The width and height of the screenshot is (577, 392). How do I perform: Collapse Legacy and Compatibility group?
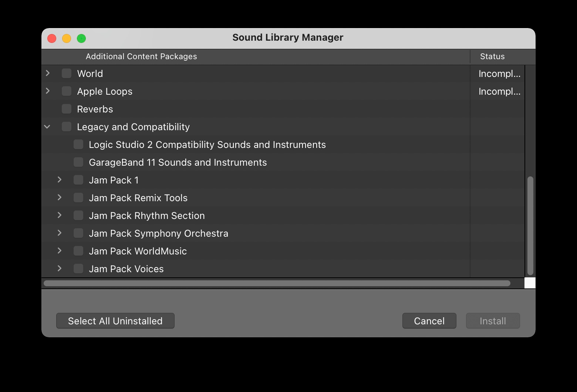pyautogui.click(x=47, y=127)
